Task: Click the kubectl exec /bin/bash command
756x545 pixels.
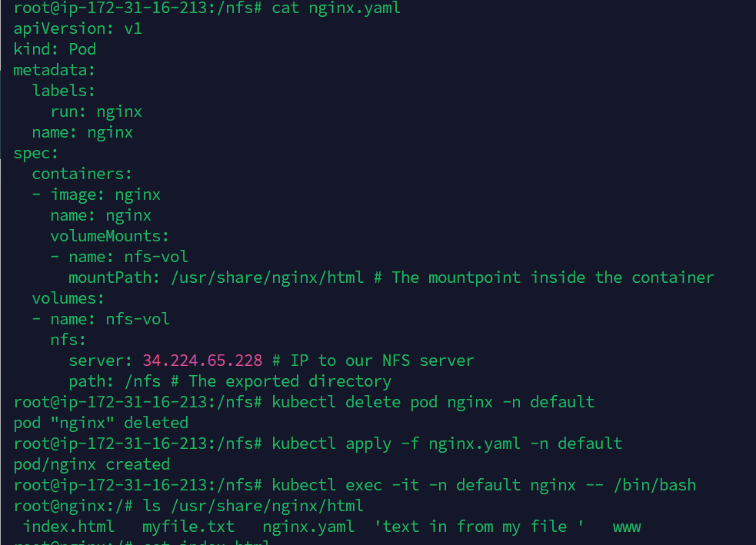Action: [x=484, y=485]
